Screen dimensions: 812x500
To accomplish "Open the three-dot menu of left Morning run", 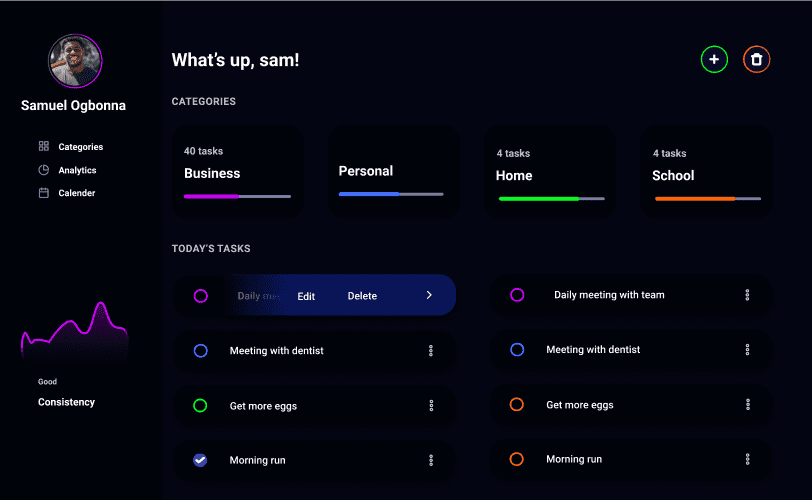I will pos(431,460).
